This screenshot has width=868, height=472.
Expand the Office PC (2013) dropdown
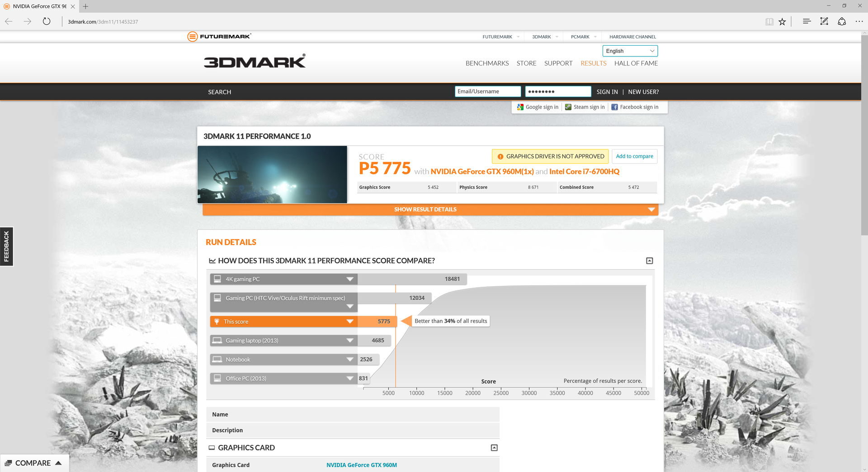(350, 379)
